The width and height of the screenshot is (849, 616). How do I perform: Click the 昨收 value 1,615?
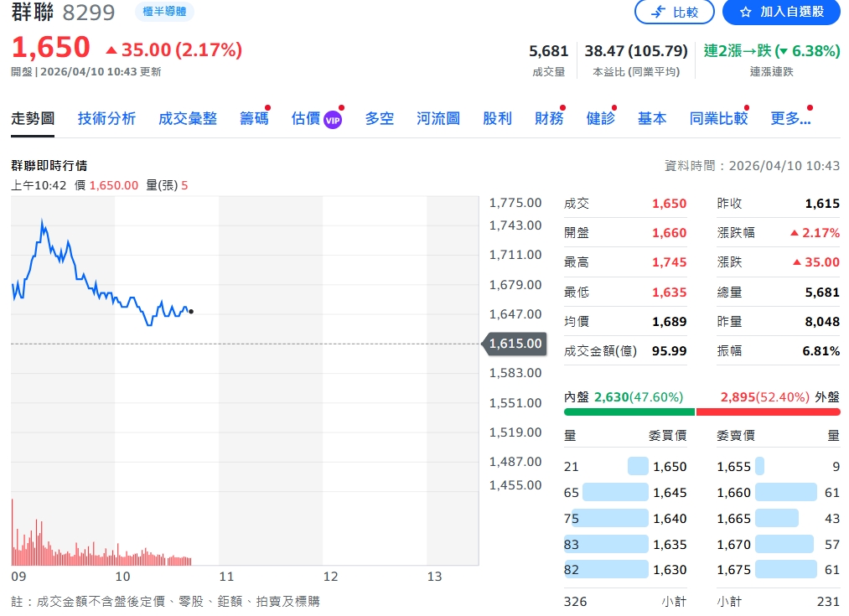coord(822,204)
